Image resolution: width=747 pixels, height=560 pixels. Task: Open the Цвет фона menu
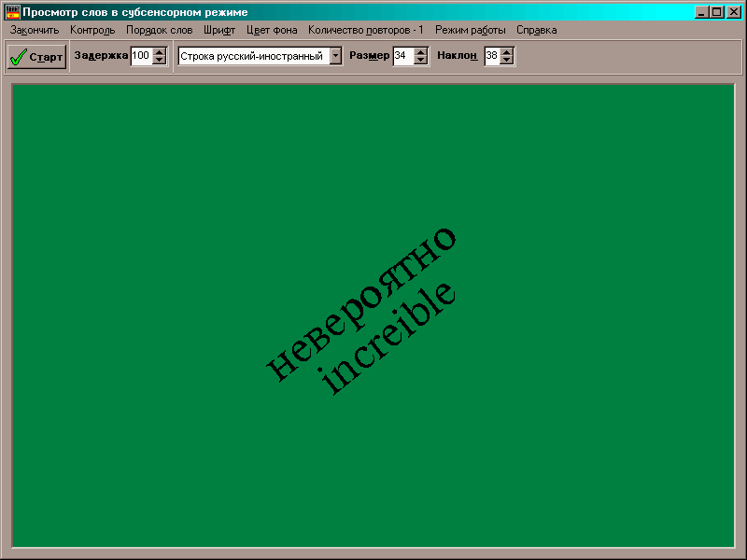coord(272,30)
